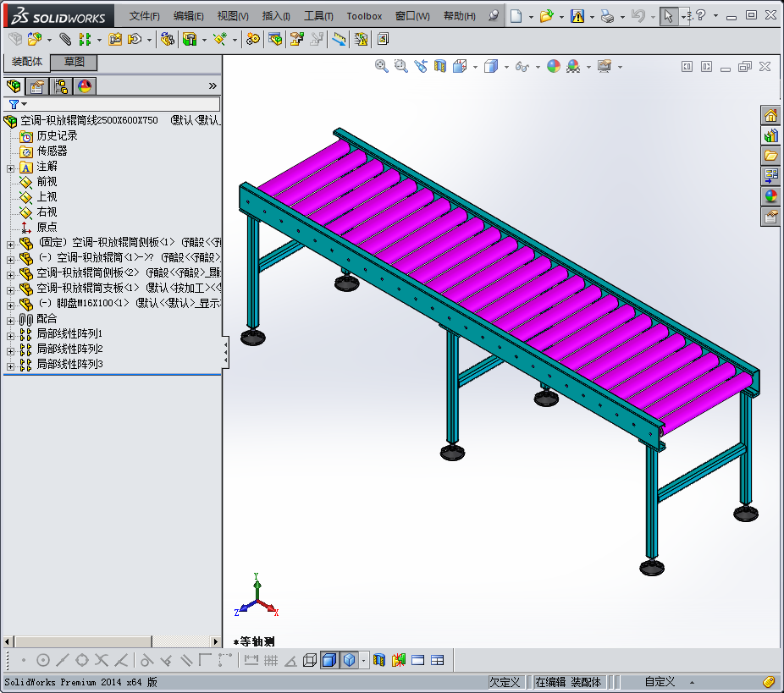
Task: Open the Toolbox menu
Action: 364,16
